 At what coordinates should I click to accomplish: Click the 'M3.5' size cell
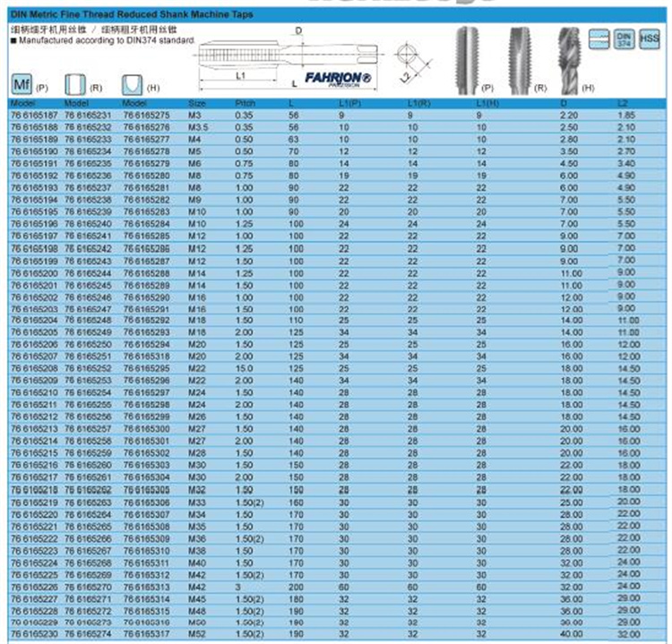pos(198,127)
